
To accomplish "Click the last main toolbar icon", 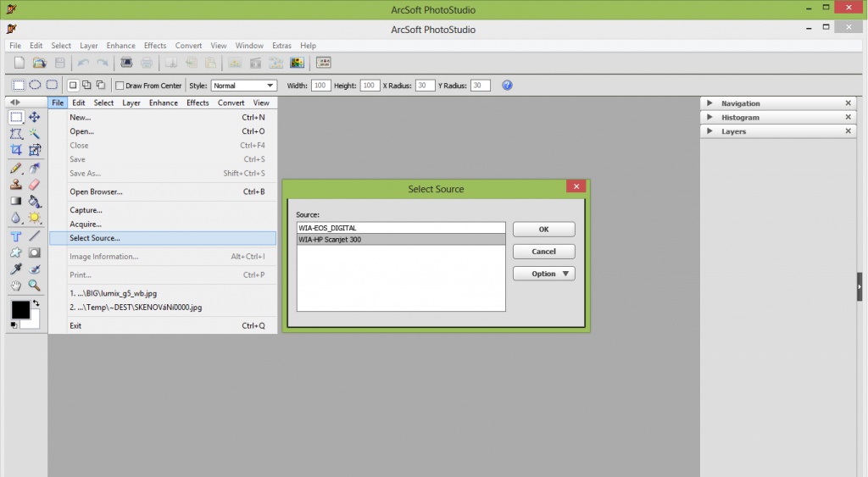I will coord(323,63).
